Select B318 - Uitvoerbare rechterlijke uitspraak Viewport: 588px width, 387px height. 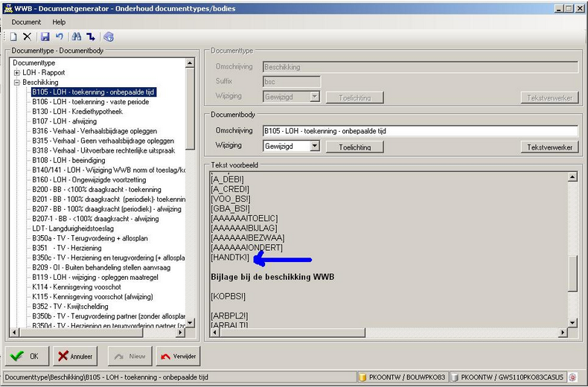point(103,151)
